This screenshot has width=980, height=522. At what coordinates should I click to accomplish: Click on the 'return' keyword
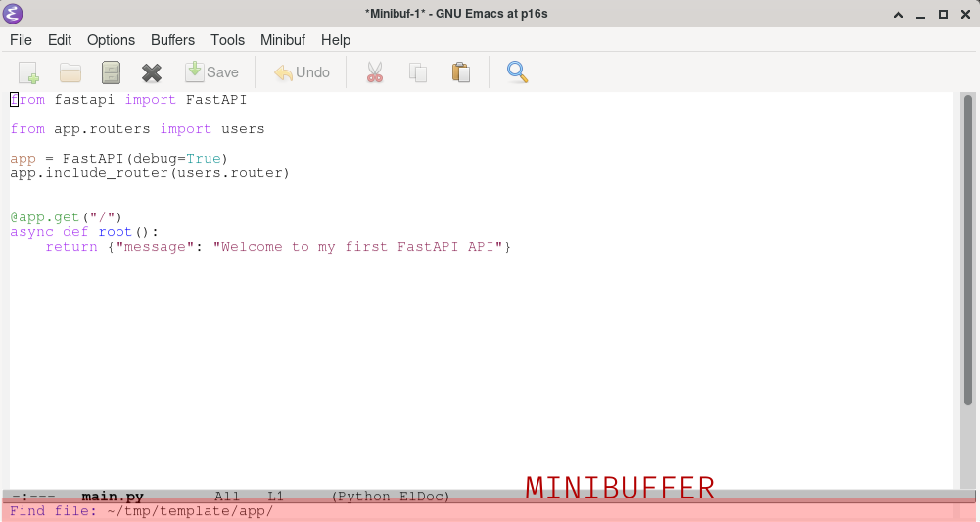point(71,247)
